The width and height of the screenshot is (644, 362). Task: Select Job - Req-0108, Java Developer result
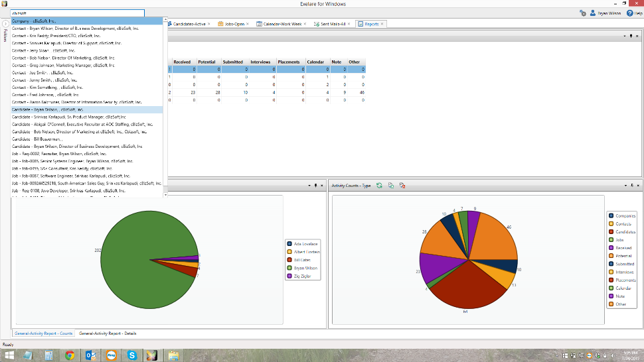[87, 191]
